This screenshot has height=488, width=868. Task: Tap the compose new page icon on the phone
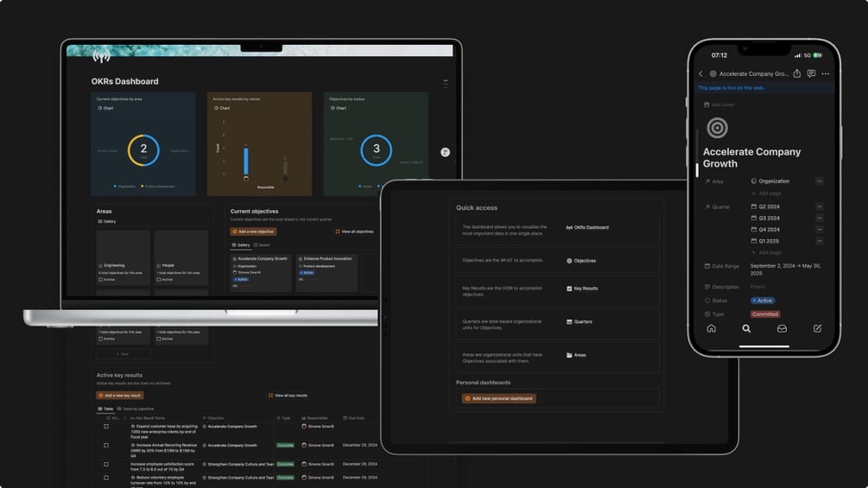tap(817, 328)
